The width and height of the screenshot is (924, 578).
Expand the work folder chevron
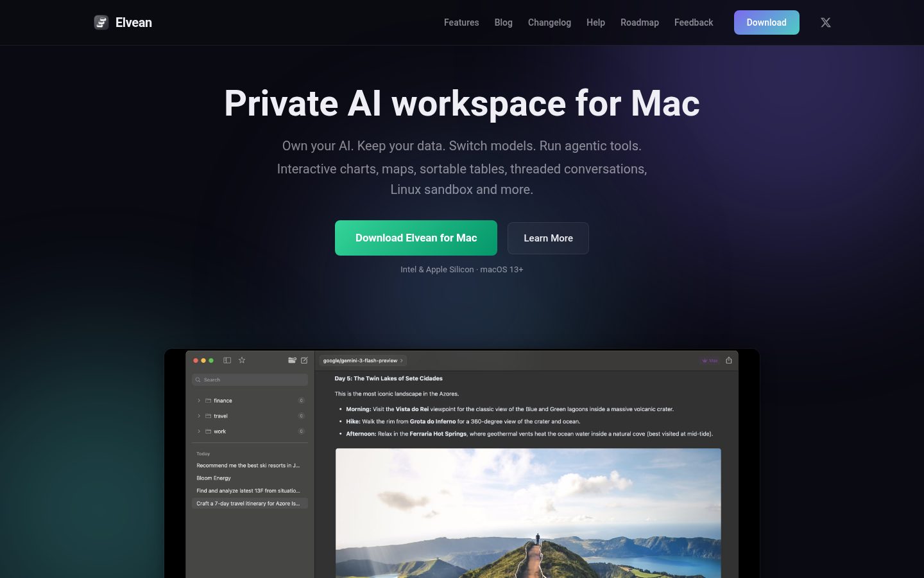(x=199, y=432)
